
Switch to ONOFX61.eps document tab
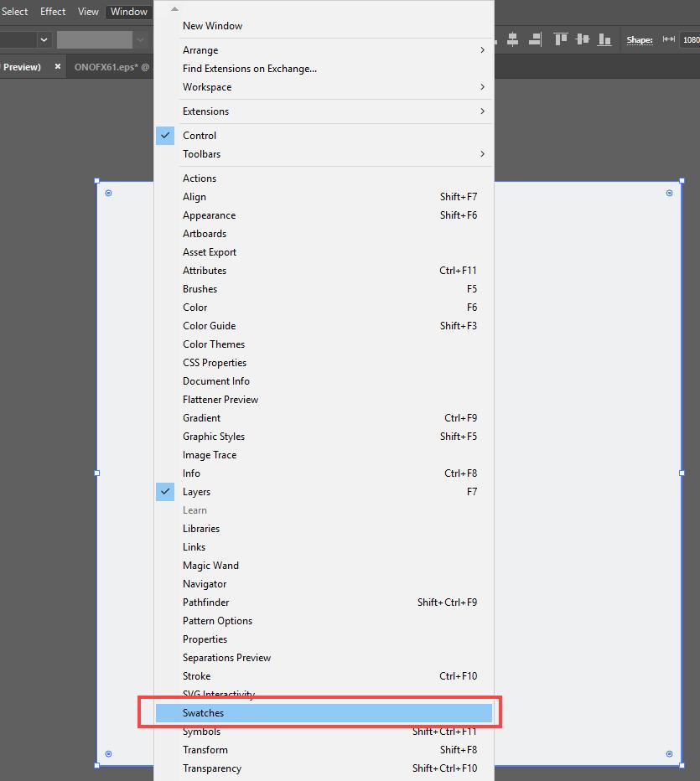coord(111,67)
